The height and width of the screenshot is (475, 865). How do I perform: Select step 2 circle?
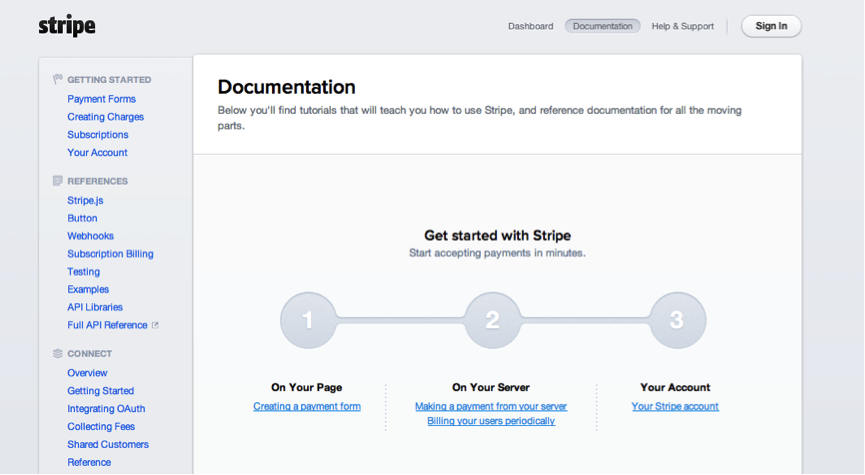pyautogui.click(x=493, y=321)
